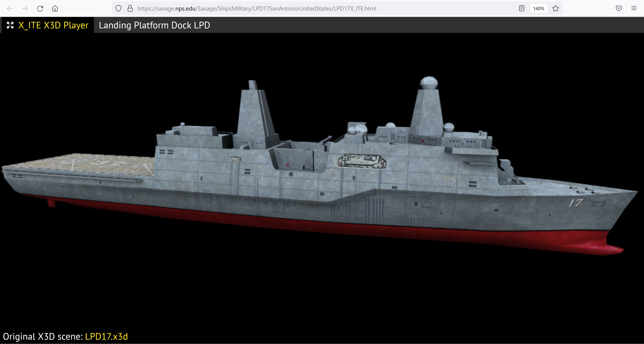Open the Firefox hamburger menu
The image size is (644, 344).
(x=634, y=9)
